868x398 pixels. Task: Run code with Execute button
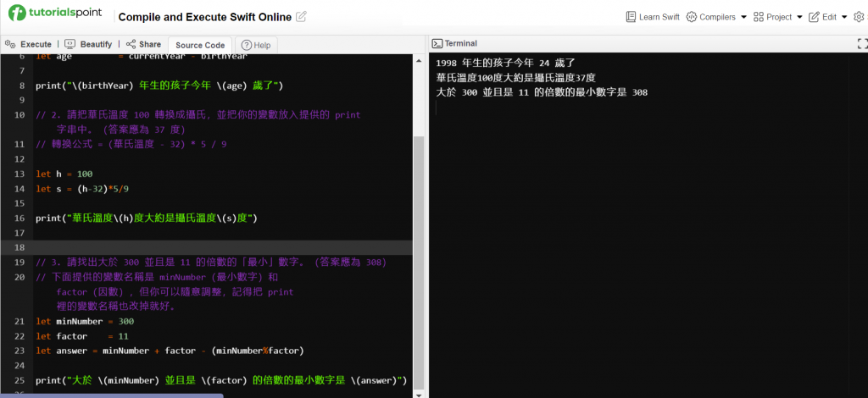(28, 44)
